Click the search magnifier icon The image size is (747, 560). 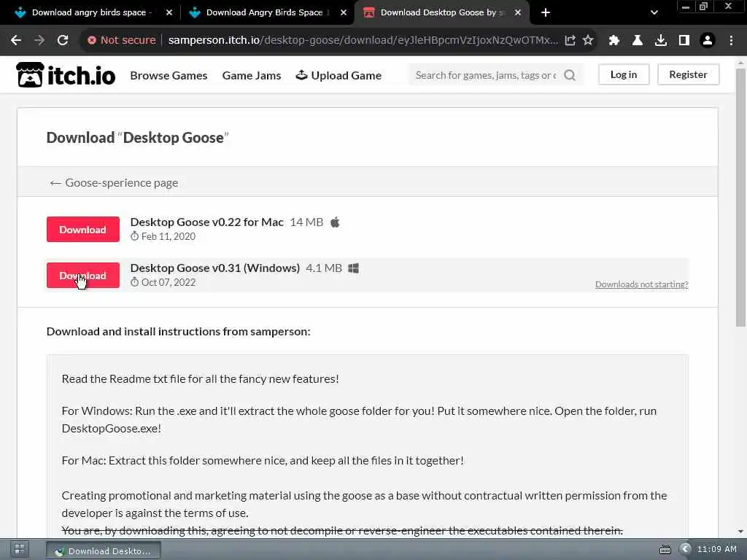click(x=570, y=75)
